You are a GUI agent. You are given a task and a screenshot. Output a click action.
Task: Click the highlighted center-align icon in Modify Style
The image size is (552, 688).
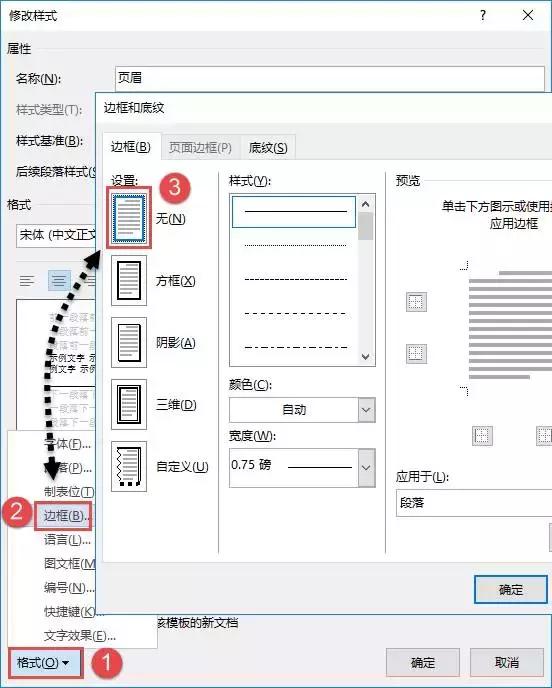pyautogui.click(x=59, y=280)
